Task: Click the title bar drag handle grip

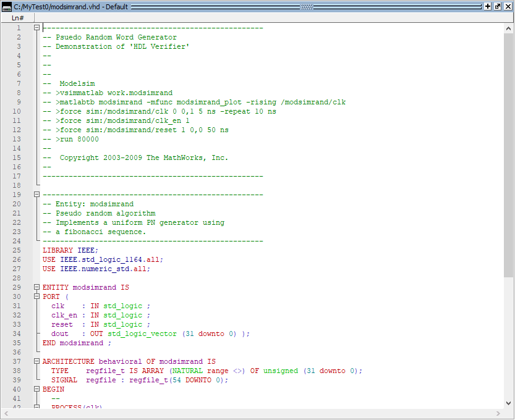Action: click(307, 6)
